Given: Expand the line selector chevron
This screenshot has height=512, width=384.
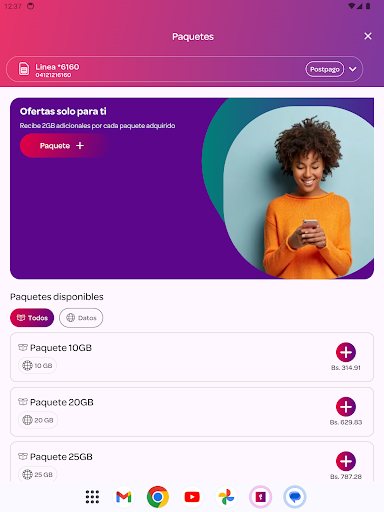Looking at the screenshot, I should coord(353,69).
